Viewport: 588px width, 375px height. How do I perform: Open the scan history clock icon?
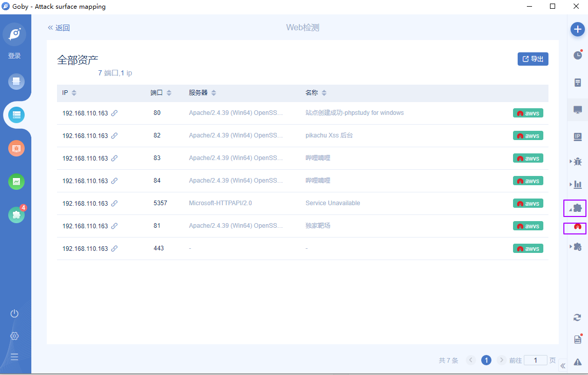point(578,55)
